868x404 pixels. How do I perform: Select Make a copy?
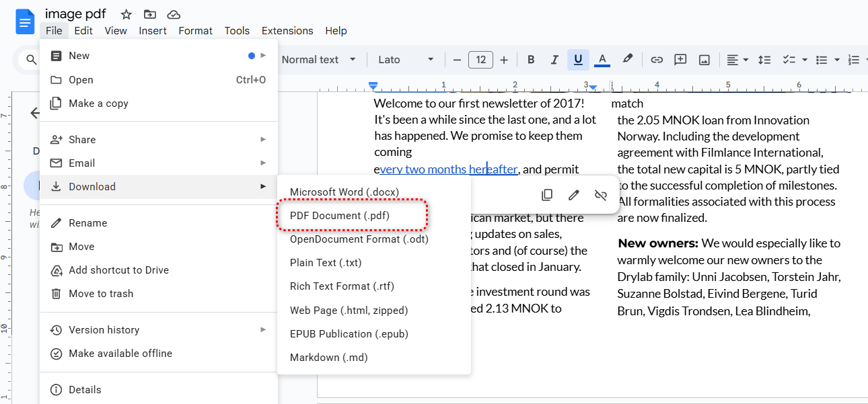(159, 104)
